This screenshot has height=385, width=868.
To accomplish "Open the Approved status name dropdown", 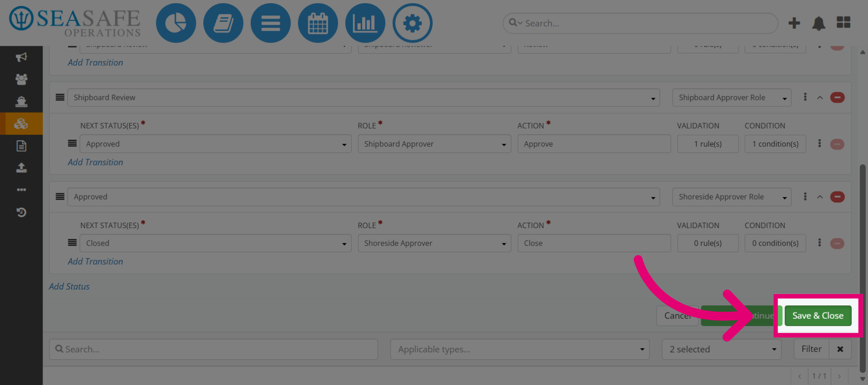I will pos(363,197).
